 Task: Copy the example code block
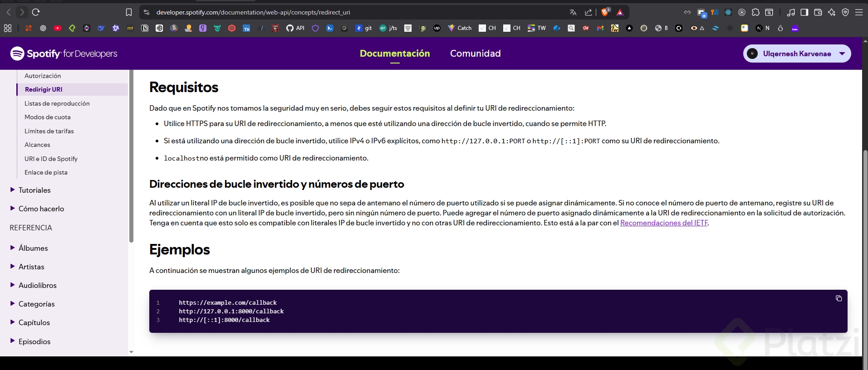[x=839, y=298]
